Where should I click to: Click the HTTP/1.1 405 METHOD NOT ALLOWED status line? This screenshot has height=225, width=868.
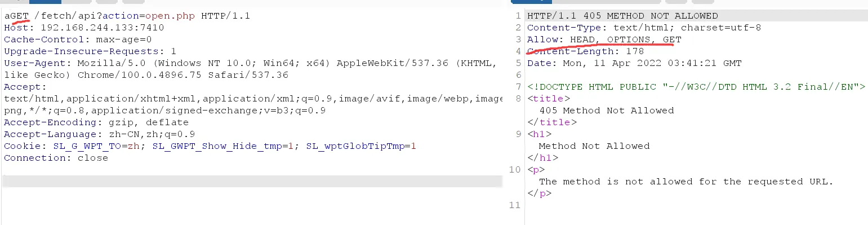tap(622, 16)
